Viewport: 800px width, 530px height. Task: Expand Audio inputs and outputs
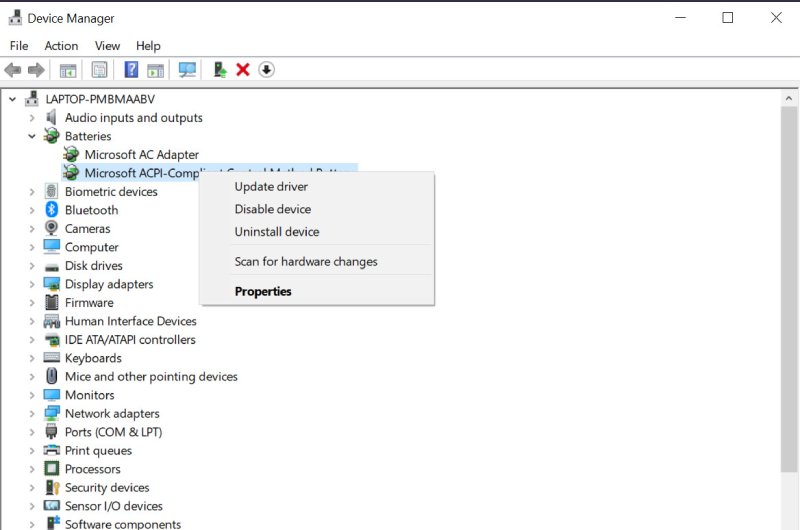(32, 118)
